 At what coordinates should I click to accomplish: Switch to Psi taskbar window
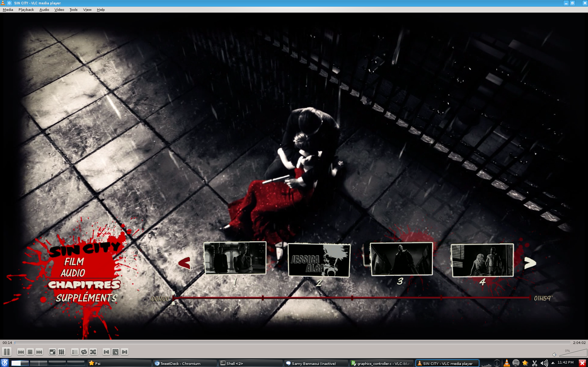pyautogui.click(x=119, y=363)
